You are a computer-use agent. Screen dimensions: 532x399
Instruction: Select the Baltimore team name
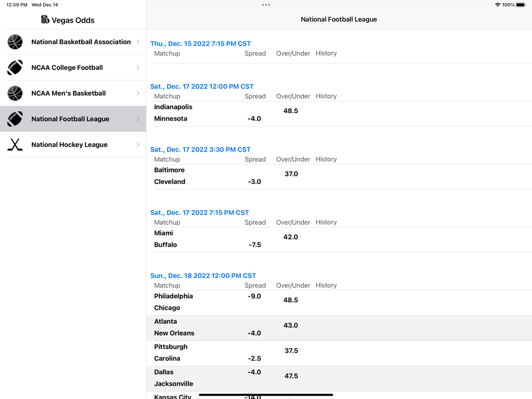(169, 170)
